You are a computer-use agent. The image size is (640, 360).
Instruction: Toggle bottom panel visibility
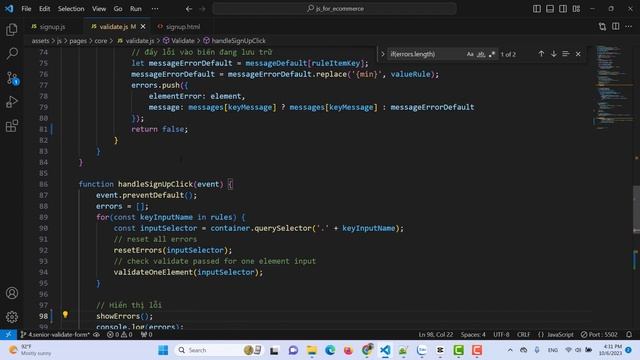click(550, 9)
